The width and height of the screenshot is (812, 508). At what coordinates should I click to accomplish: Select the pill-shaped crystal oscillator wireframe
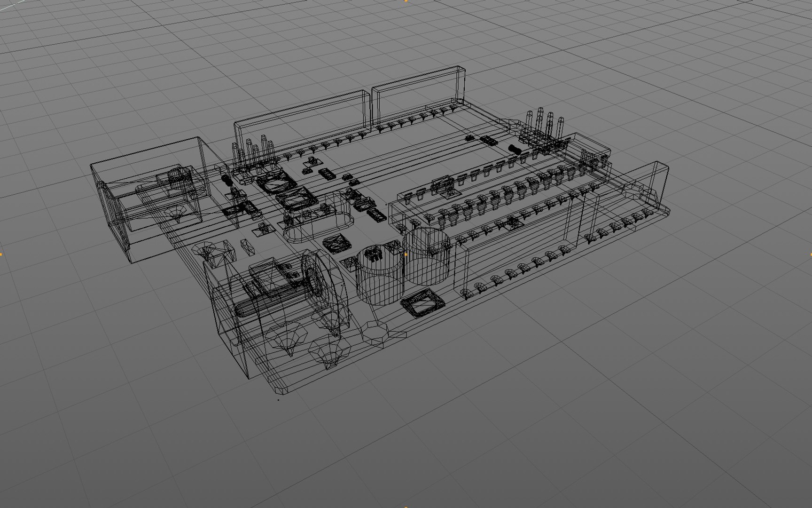coord(319,217)
